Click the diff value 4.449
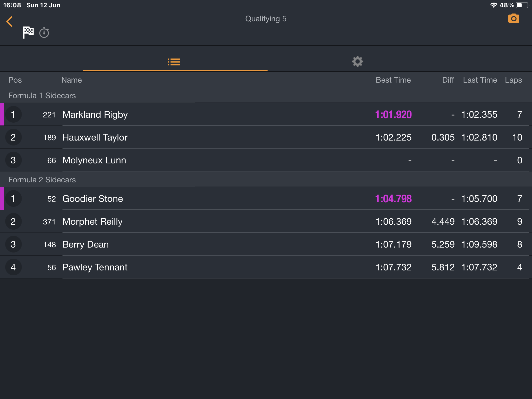532x399 pixels. [443, 222]
